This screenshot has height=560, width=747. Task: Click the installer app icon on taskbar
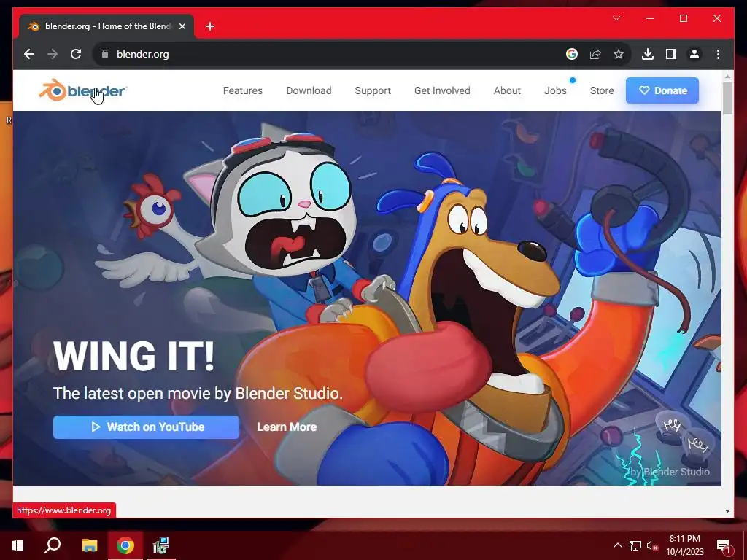[x=160, y=545]
